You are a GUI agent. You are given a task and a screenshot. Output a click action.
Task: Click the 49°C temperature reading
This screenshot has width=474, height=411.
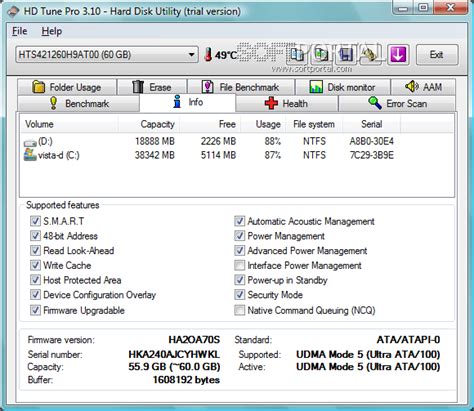(225, 55)
